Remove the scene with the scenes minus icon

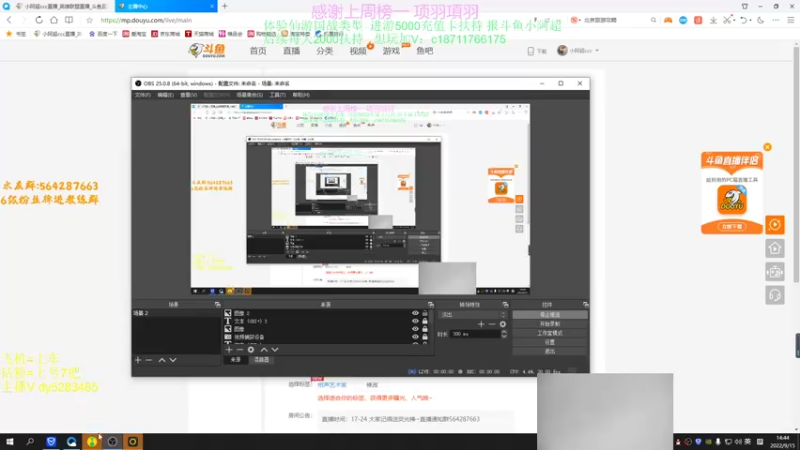click(x=149, y=360)
